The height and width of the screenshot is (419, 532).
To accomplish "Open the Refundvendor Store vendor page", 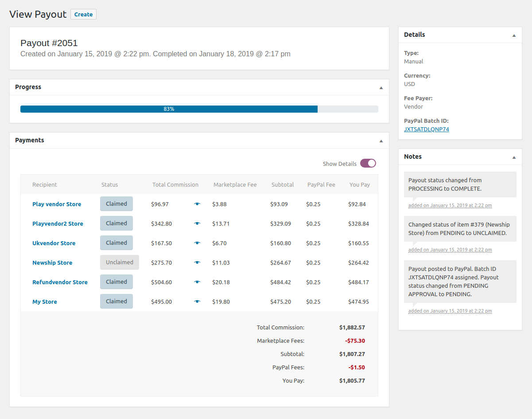I will (x=60, y=282).
